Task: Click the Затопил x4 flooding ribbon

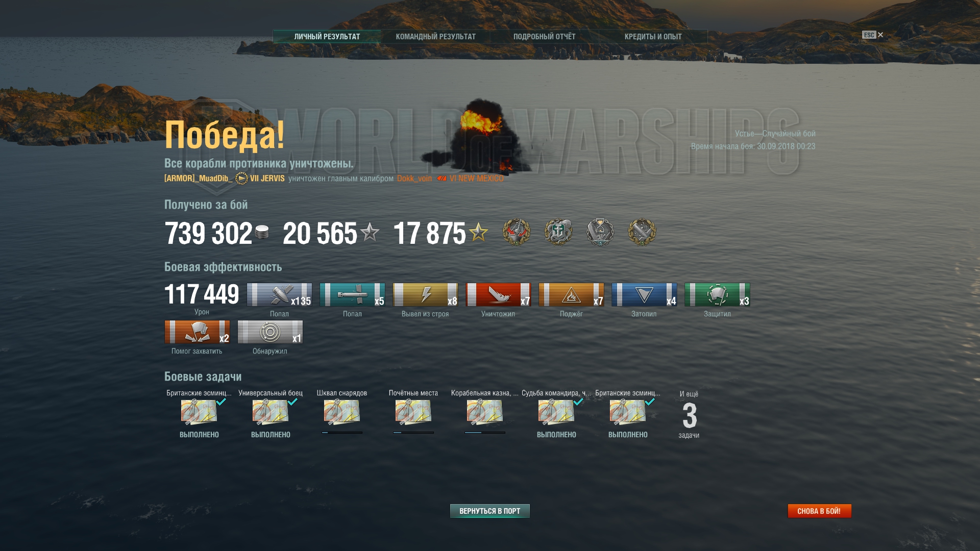Action: [x=644, y=295]
